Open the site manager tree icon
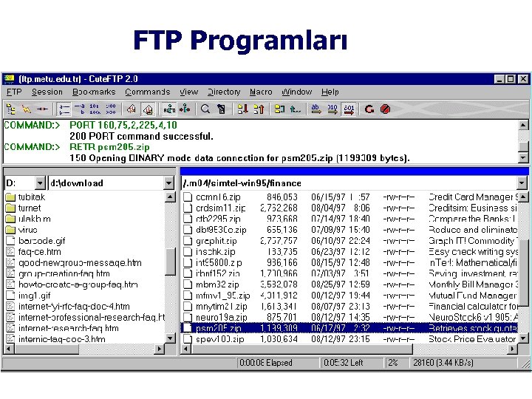The width and height of the screenshot is (532, 399). pos(11,109)
